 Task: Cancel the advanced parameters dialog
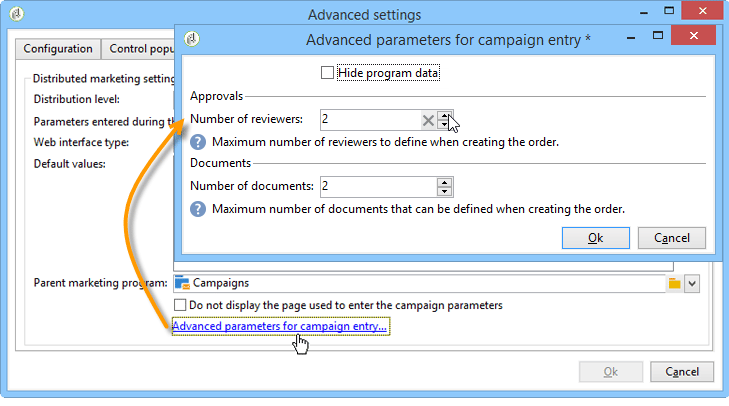coord(672,238)
